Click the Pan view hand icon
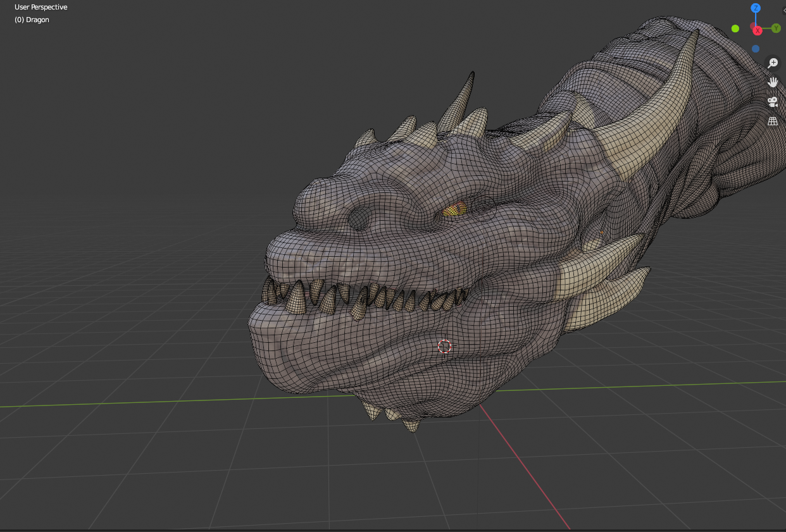Screen dimensions: 786x532 [x=773, y=82]
